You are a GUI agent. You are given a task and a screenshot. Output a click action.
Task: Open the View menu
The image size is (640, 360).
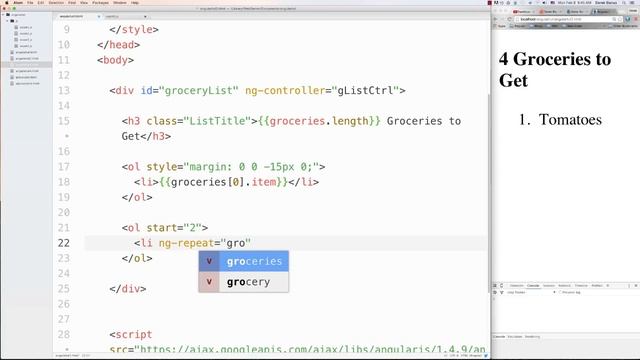pyautogui.click(x=84, y=2)
